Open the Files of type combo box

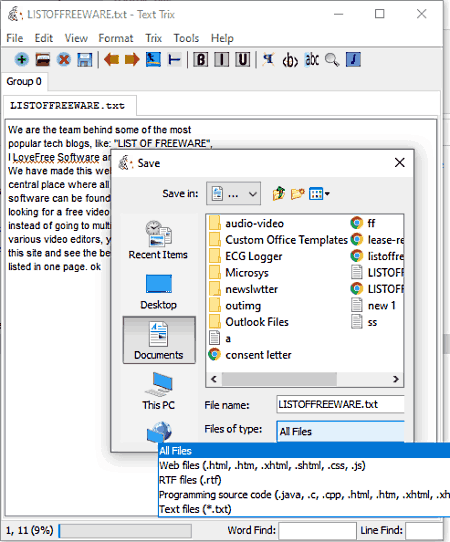(340, 431)
